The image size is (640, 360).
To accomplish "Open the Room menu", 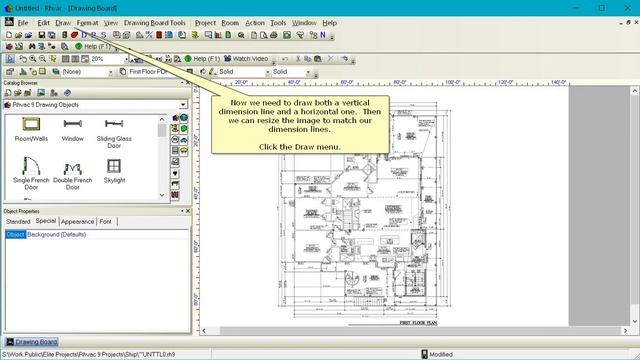I will click(x=230, y=23).
